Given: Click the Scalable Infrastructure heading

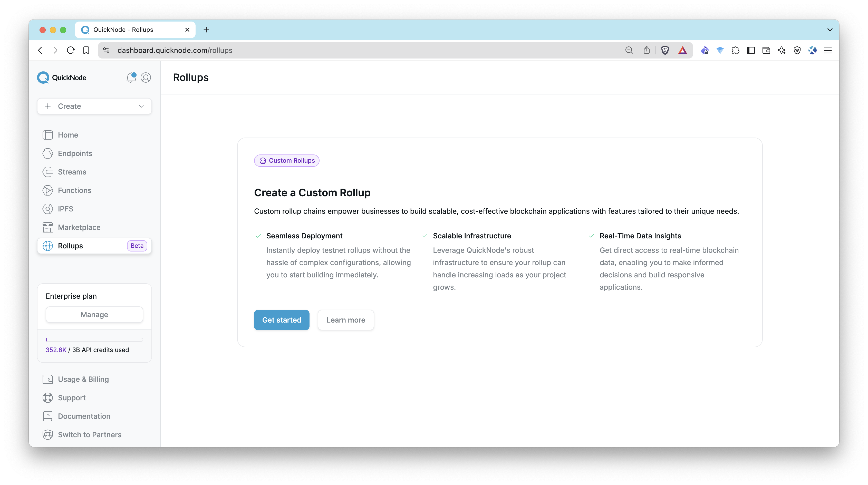Looking at the screenshot, I should [x=472, y=236].
